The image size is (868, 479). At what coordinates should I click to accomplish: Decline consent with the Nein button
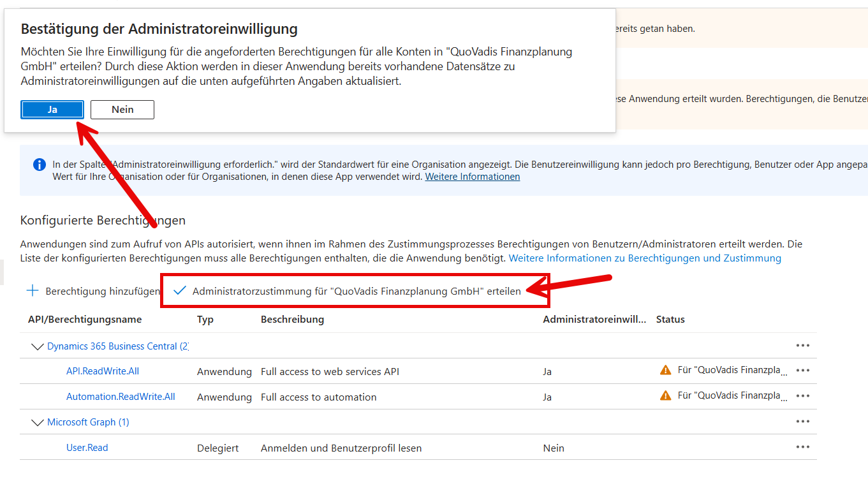point(122,110)
